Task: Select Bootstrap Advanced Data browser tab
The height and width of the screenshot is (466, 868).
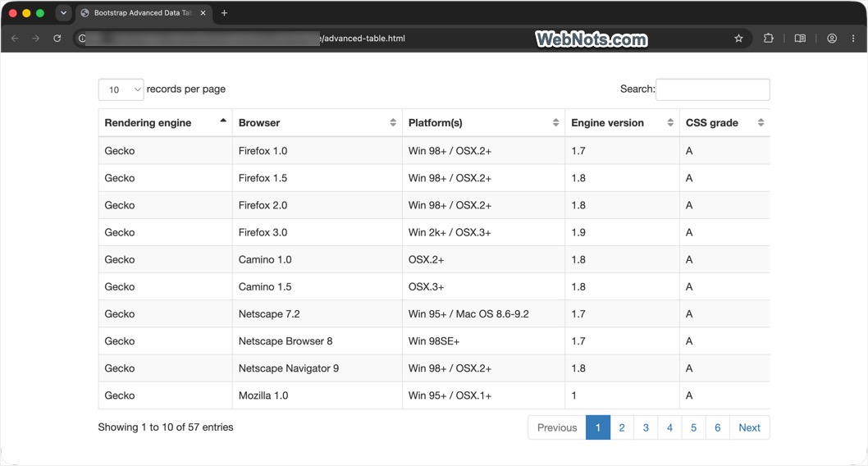Action: 143,13
